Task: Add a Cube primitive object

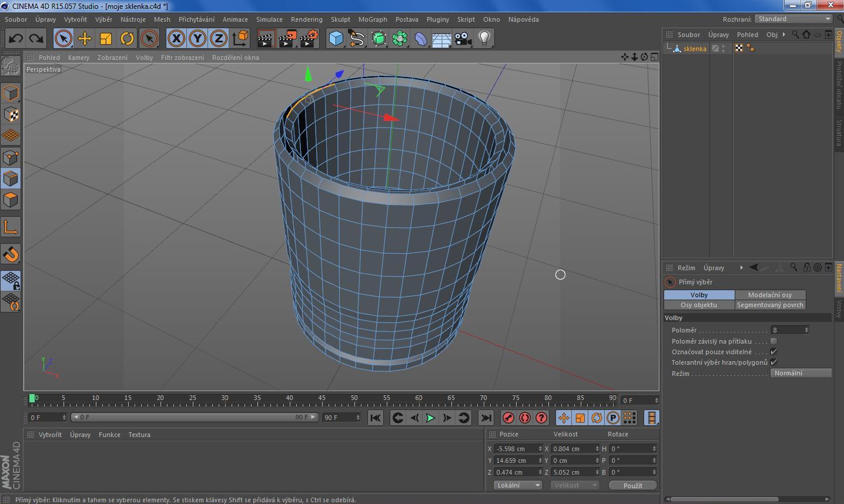Action: click(x=336, y=39)
